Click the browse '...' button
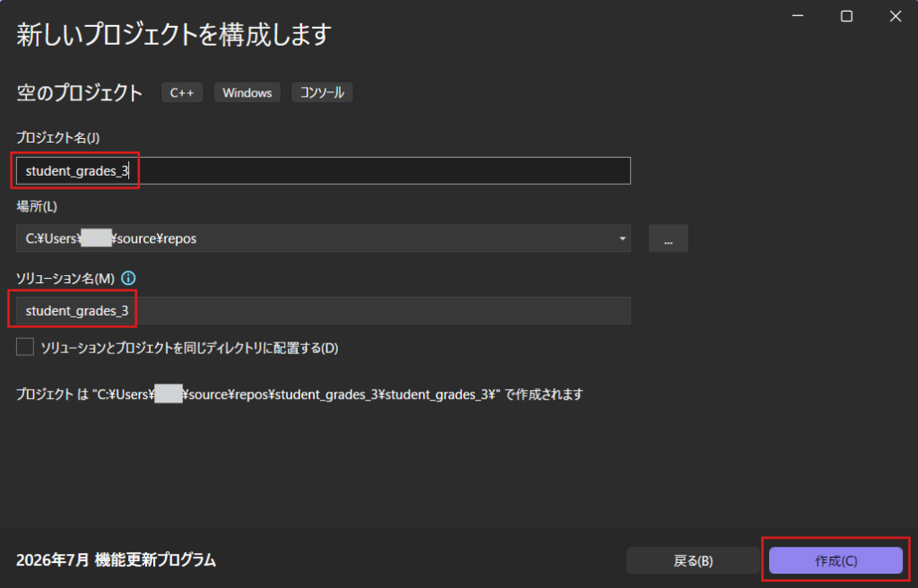The width and height of the screenshot is (918, 588). [668, 238]
